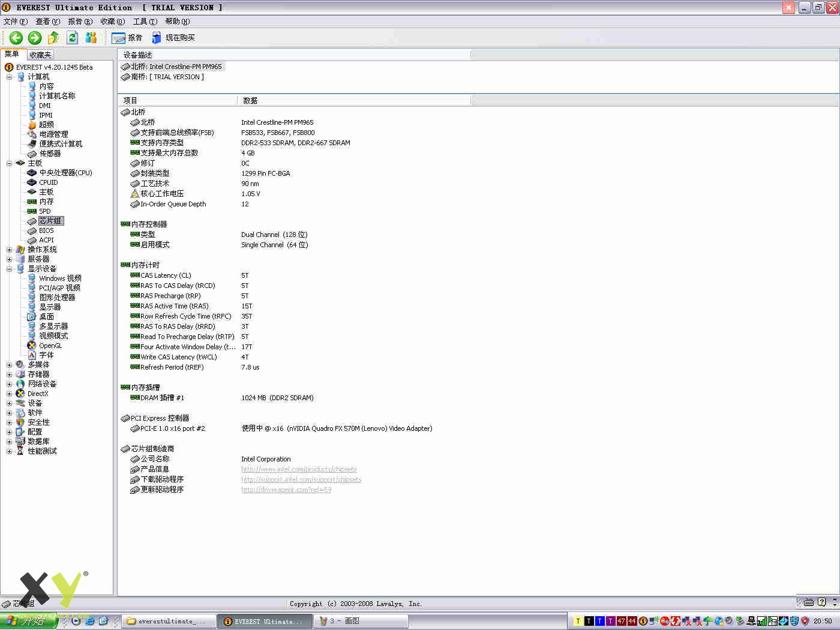Select 超频 overclock tree item

tap(46, 125)
